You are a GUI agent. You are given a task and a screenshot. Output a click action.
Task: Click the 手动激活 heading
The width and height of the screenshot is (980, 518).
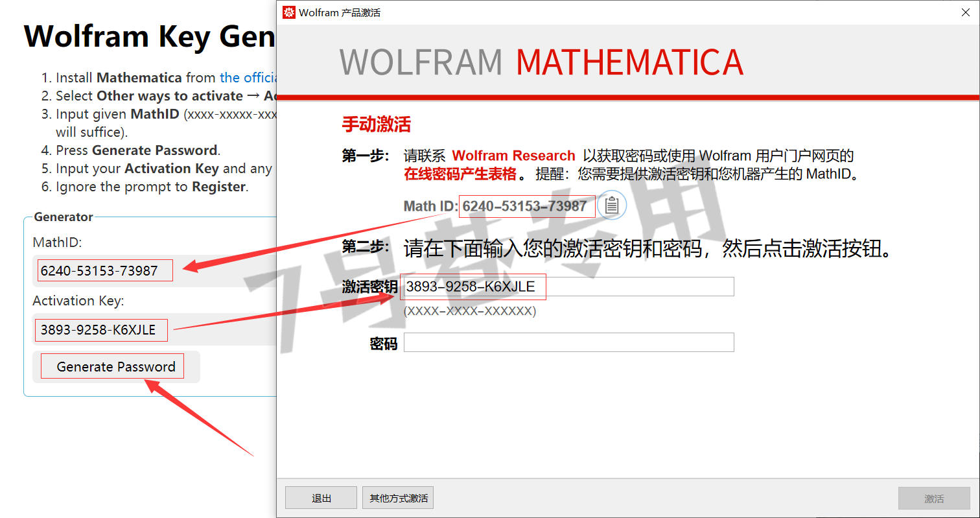click(x=376, y=124)
